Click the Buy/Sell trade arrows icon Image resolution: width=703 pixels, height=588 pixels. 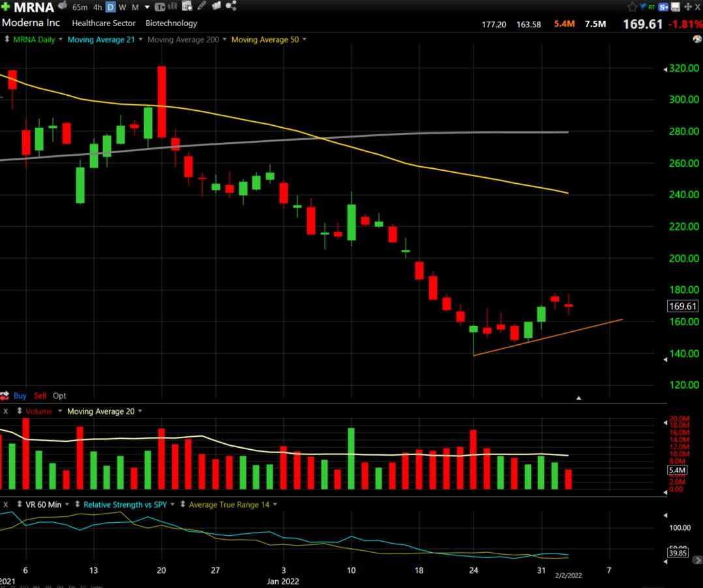click(x=5, y=396)
